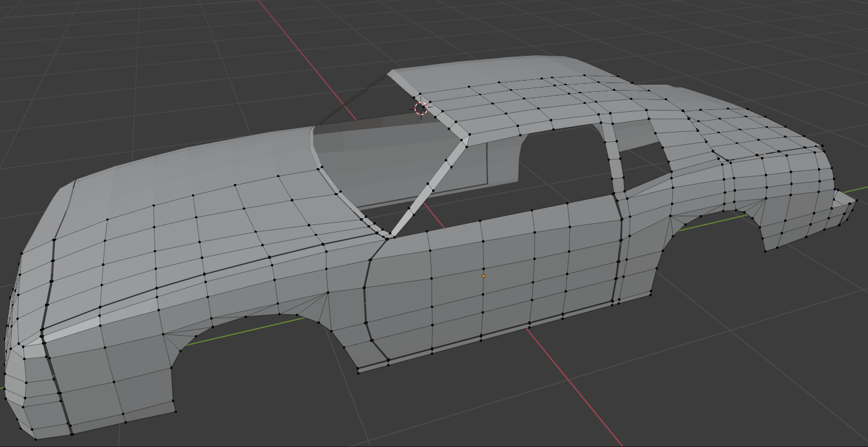The width and height of the screenshot is (868, 447).
Task: Click the red-white 3D cursor on the roof
Action: click(421, 108)
